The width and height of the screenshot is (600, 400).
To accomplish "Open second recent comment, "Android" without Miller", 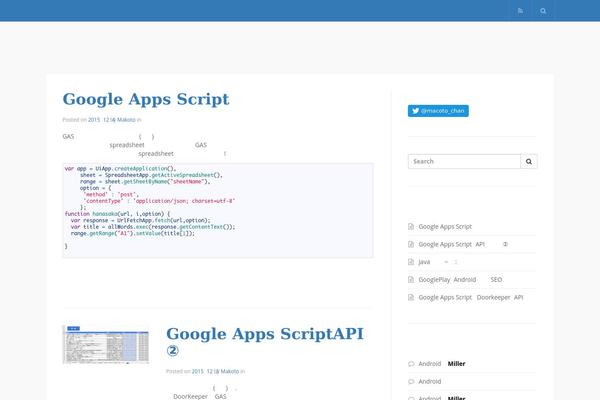I will 430,382.
